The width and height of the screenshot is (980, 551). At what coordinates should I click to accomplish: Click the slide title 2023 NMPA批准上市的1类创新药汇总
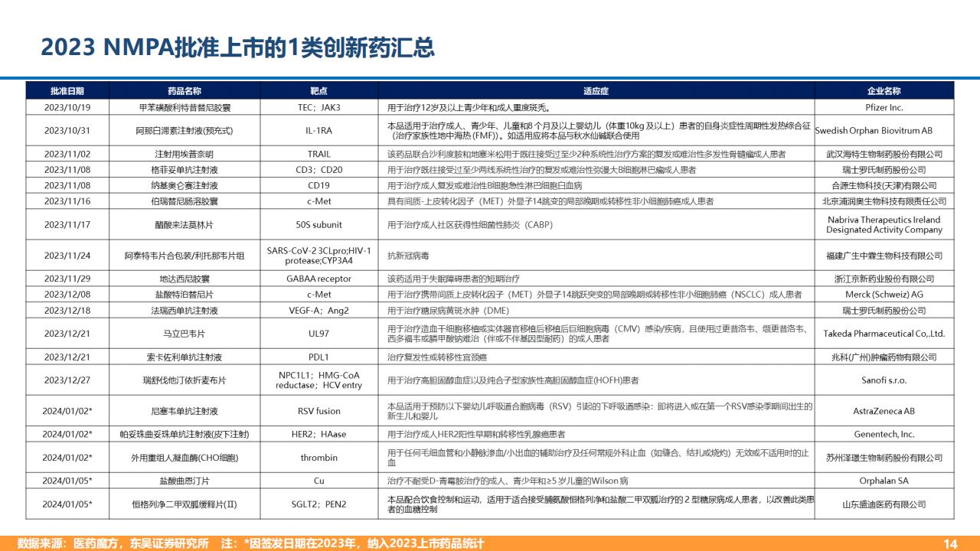tap(237, 47)
